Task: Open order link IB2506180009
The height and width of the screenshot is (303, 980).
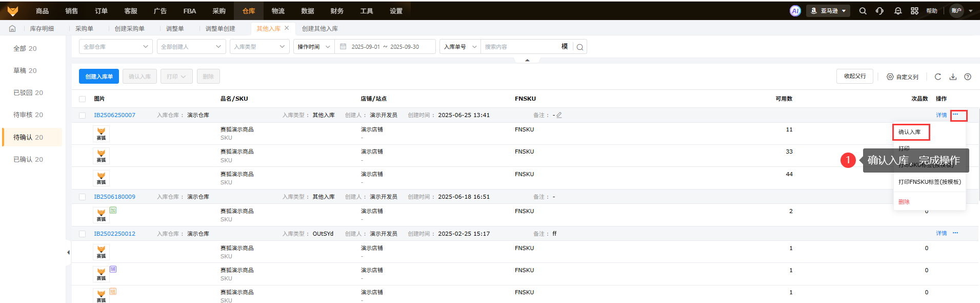Action: point(114,197)
